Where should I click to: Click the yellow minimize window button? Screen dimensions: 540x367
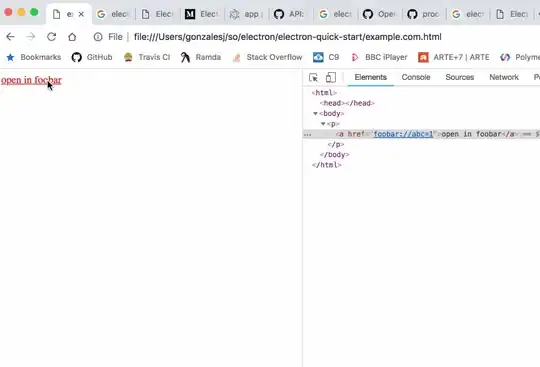[21, 12]
